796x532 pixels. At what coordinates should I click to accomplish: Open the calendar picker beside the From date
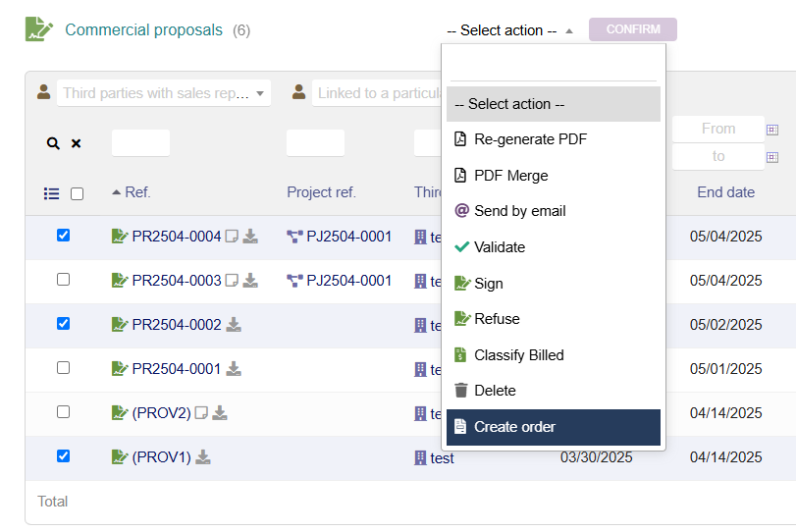772,129
